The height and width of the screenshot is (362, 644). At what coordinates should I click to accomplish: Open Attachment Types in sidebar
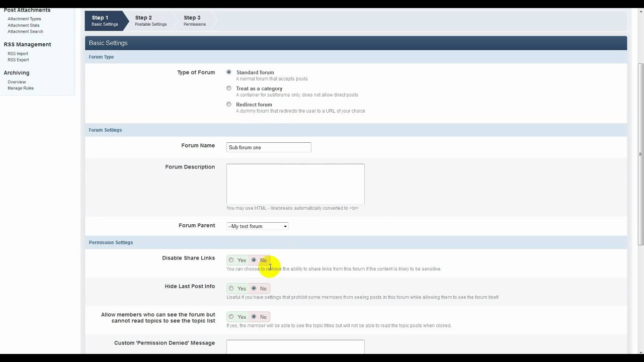click(24, 19)
